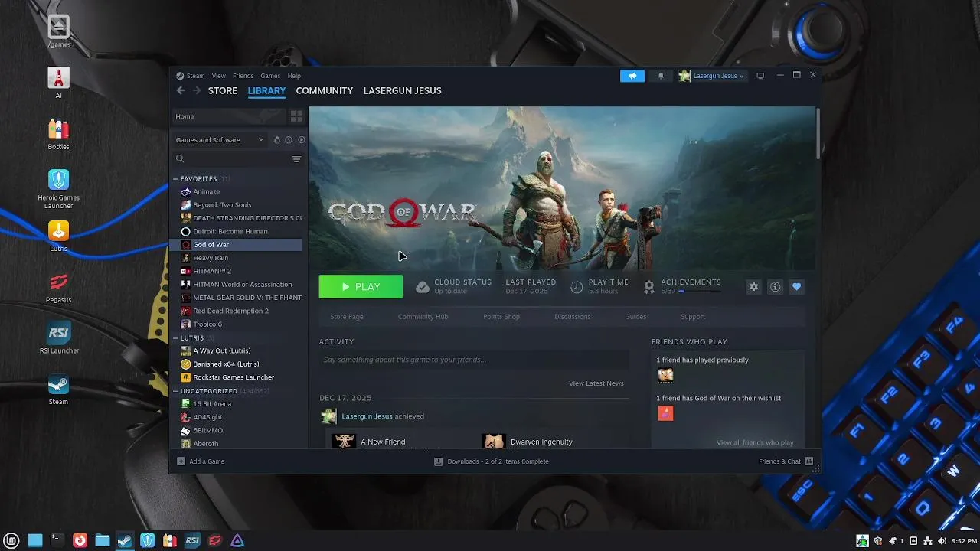Viewport: 980px width, 551px height.
Task: Toggle ready-to-play filter icon
Action: tap(301, 140)
